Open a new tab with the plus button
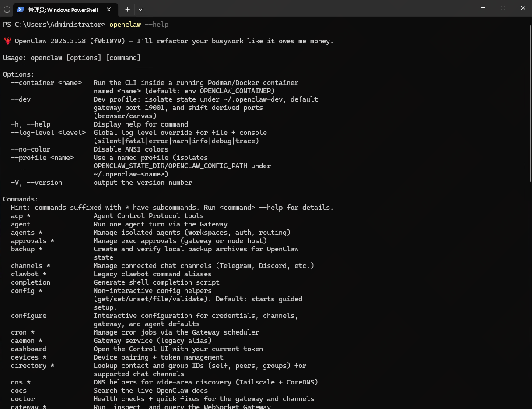 [127, 9]
